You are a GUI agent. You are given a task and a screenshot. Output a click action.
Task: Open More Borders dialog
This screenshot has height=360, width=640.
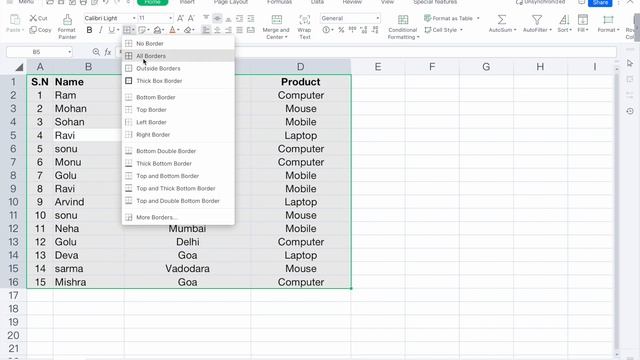178,217
